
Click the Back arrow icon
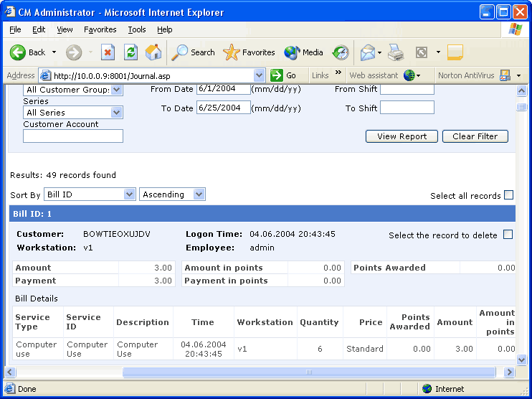click(x=18, y=52)
